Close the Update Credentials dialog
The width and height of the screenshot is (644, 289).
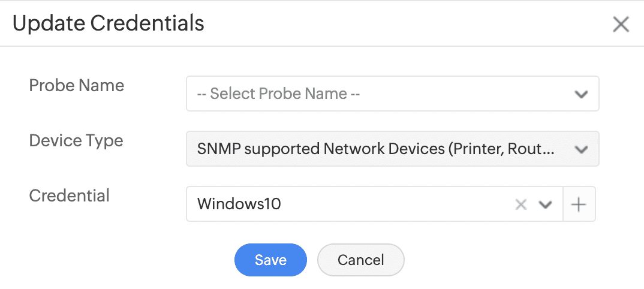[621, 25]
